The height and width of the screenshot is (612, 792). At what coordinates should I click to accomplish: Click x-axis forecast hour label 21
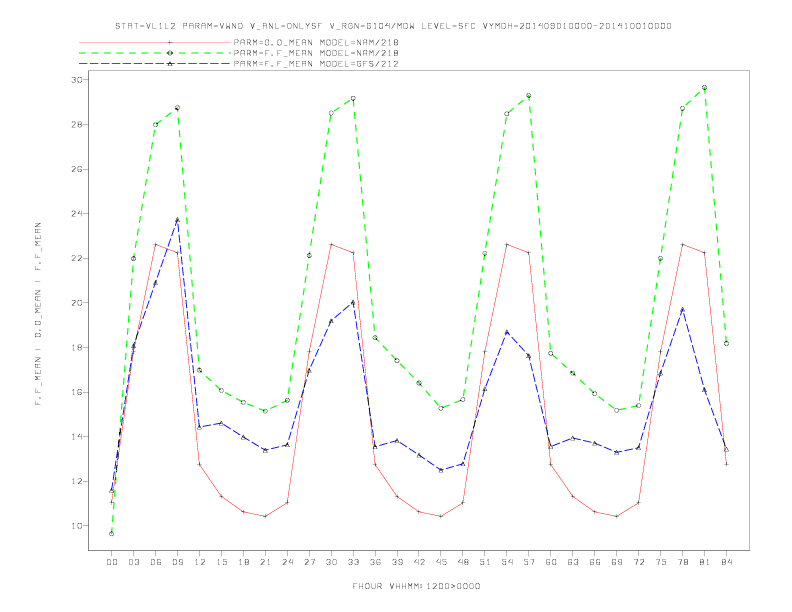point(265,562)
